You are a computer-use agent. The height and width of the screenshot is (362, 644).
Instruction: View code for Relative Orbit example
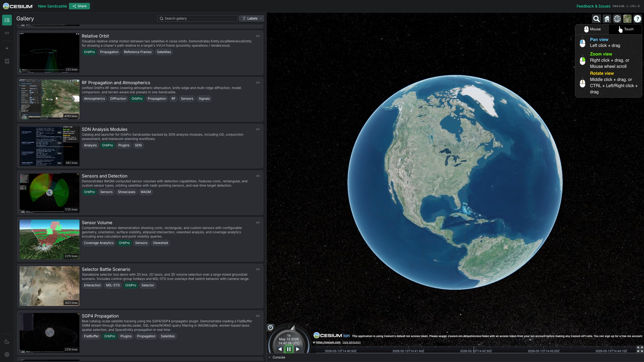click(258, 36)
